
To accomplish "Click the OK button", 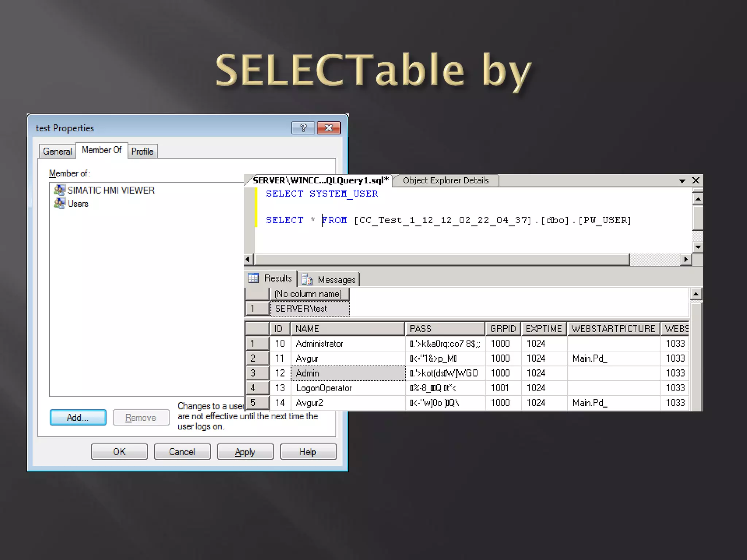I will (x=119, y=452).
